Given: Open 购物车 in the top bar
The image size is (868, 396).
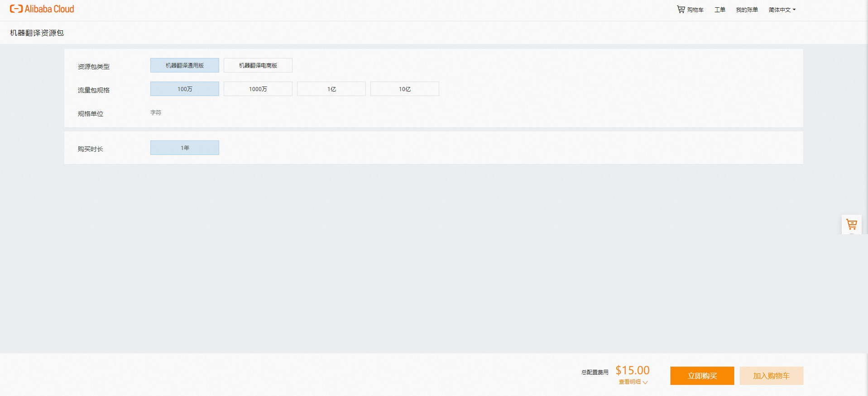Looking at the screenshot, I should (x=690, y=10).
